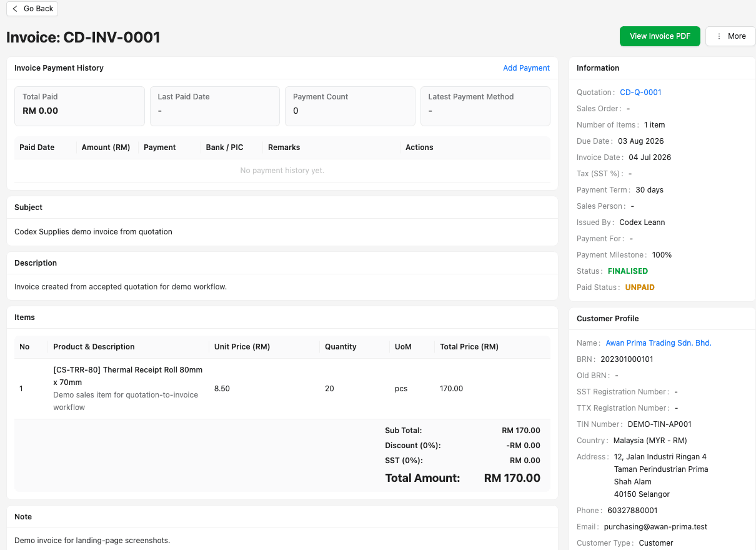Click the email purchasing@awan-prima.test

655,527
